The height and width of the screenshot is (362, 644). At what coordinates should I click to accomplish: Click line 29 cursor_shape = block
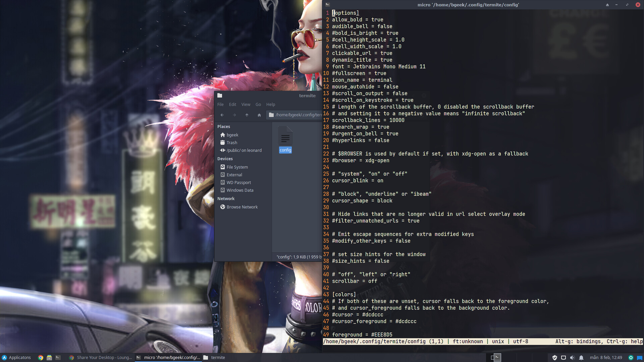pyautogui.click(x=362, y=200)
